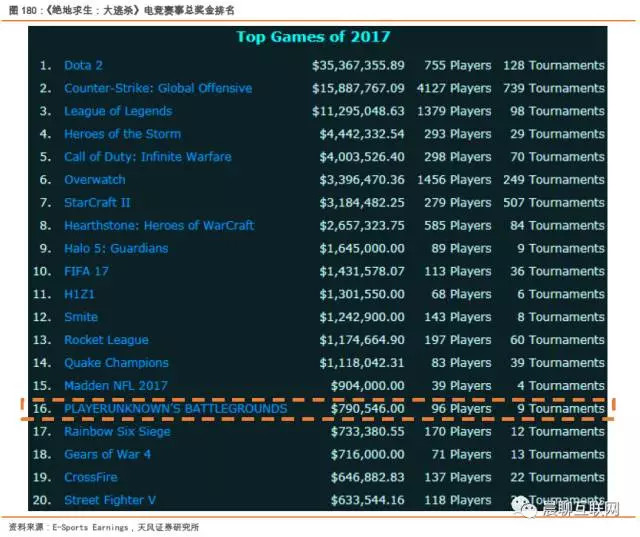Image resolution: width=640 pixels, height=537 pixels.
Task: Open the Overwatch game link
Action: tap(95, 180)
